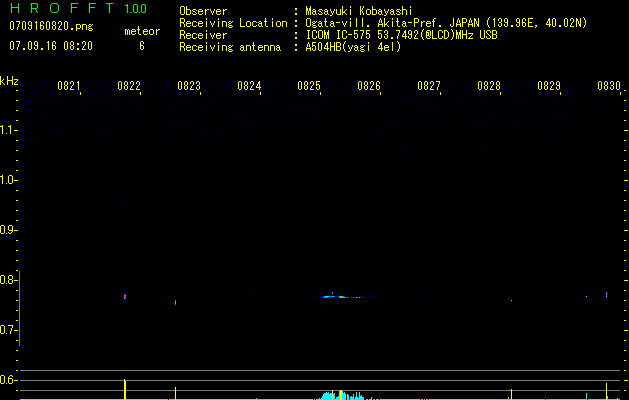The image size is (629, 400).
Task: Click the 'Receiver' field label
Action: [x=203, y=35]
